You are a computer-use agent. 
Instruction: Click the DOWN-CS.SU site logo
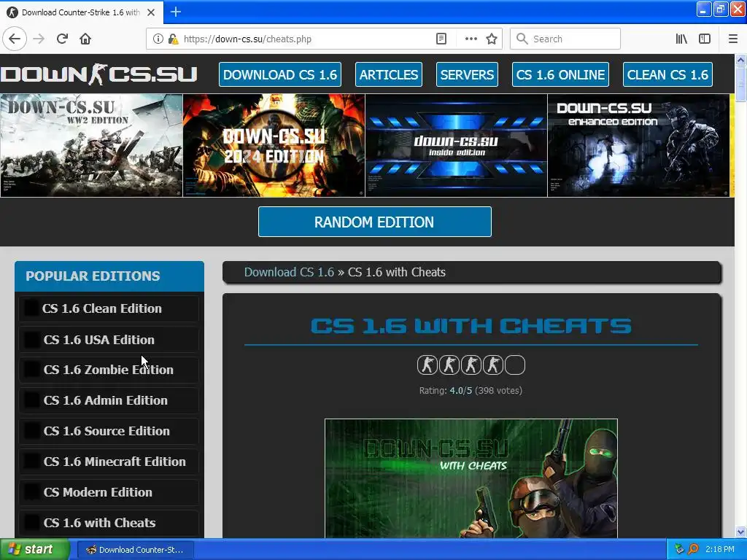point(99,74)
